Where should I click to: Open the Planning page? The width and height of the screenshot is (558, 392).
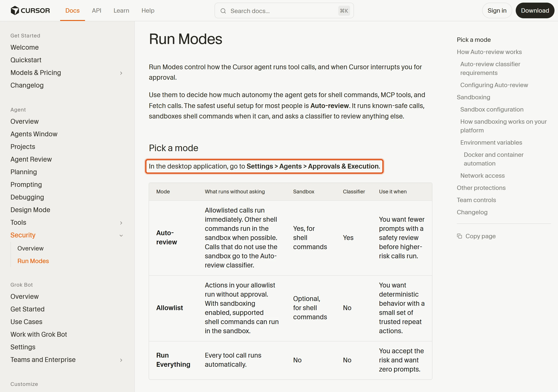[24, 172]
